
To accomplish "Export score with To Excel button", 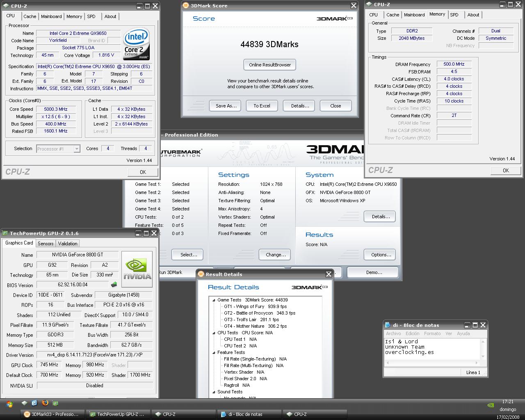I will 262,106.
